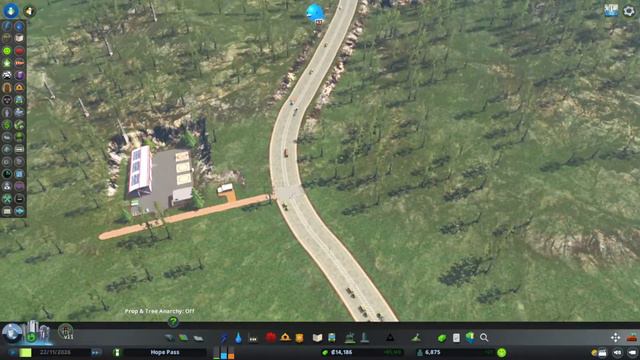Click the green circular button on skyline
The image size is (640, 360).
tap(31, 337)
